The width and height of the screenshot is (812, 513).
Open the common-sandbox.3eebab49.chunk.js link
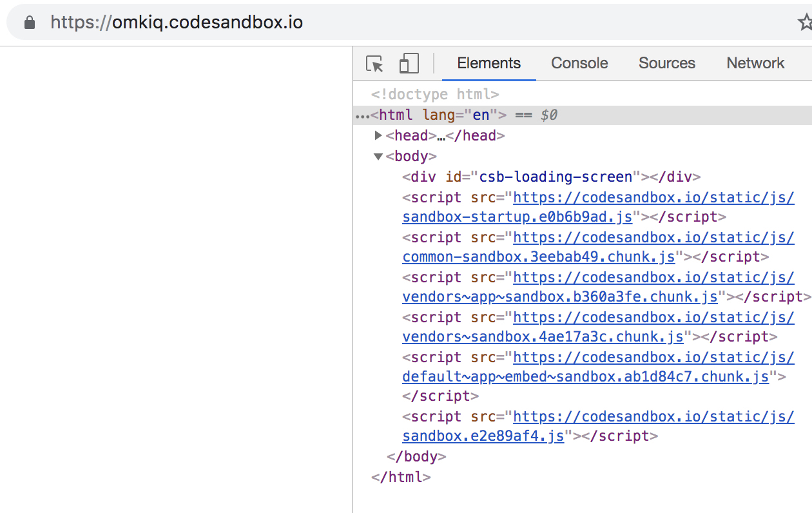[x=598, y=247]
